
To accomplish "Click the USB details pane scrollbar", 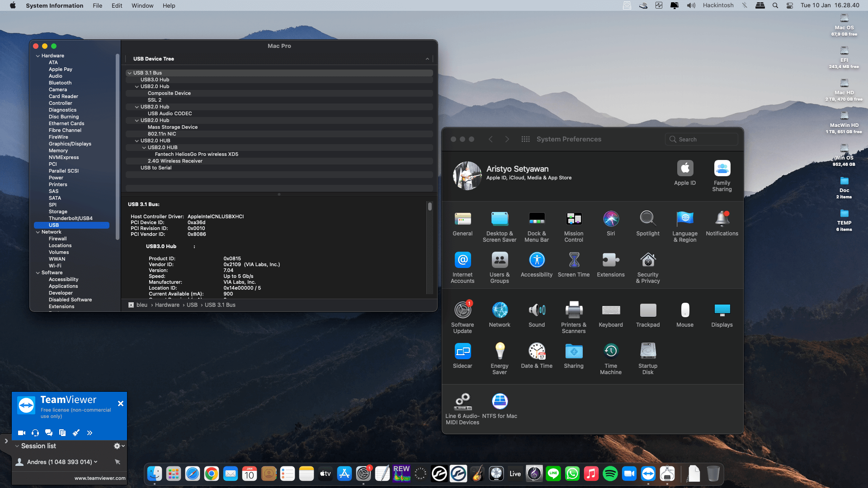I will 429,206.
